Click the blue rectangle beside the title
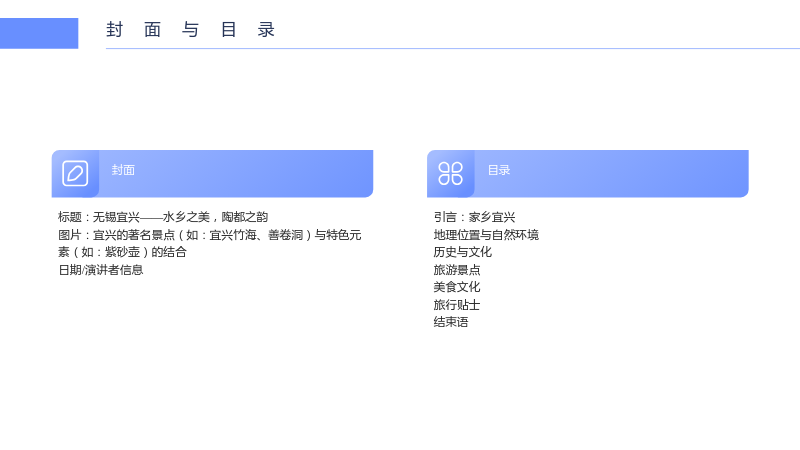 point(39,33)
